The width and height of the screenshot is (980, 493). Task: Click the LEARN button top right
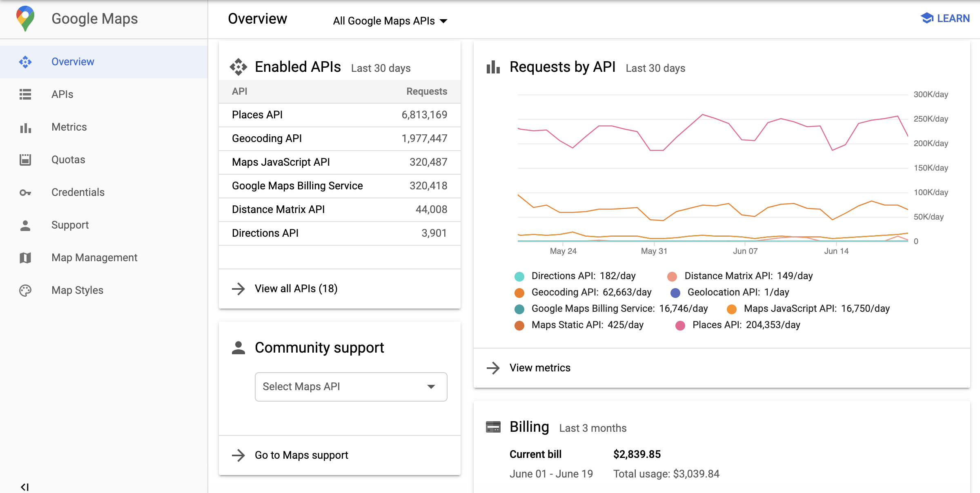click(947, 18)
